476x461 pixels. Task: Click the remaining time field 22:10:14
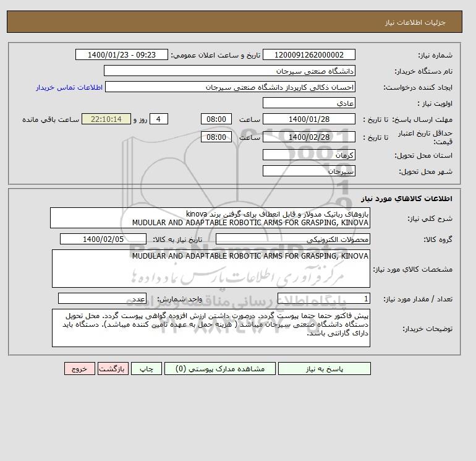[x=106, y=119]
